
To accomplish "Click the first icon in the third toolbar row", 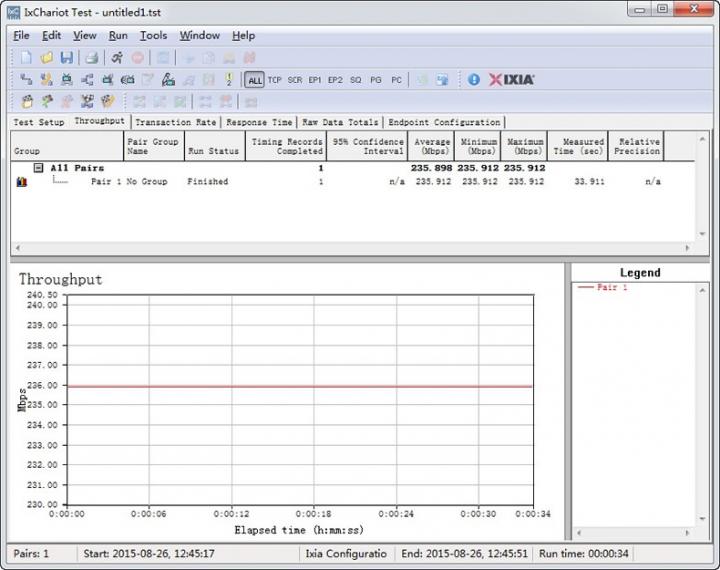I will click(x=27, y=101).
